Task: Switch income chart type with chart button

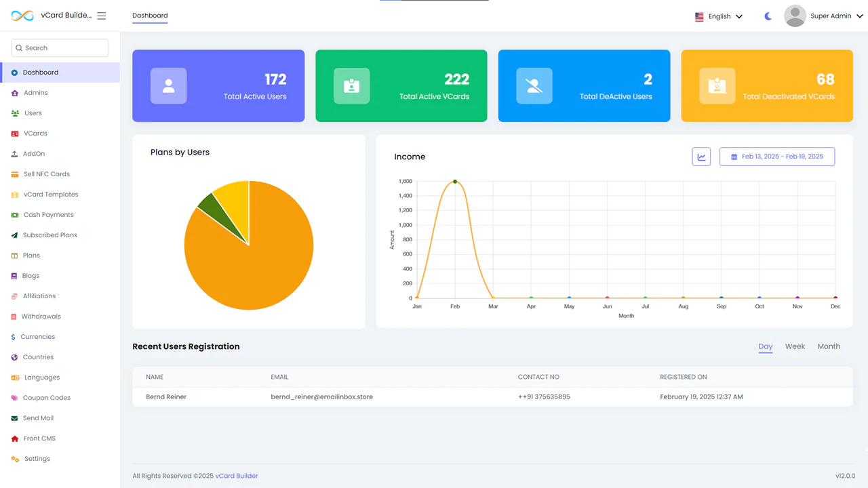Action: [x=701, y=157]
